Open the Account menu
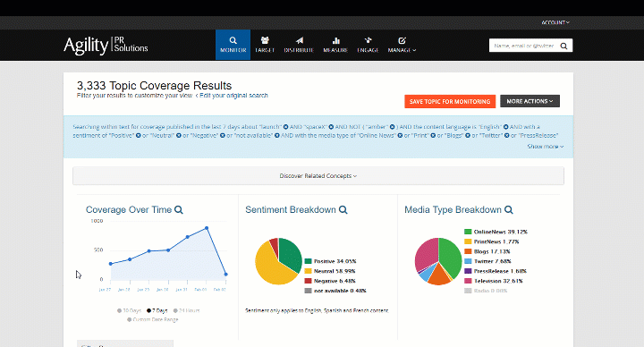 [x=555, y=22]
